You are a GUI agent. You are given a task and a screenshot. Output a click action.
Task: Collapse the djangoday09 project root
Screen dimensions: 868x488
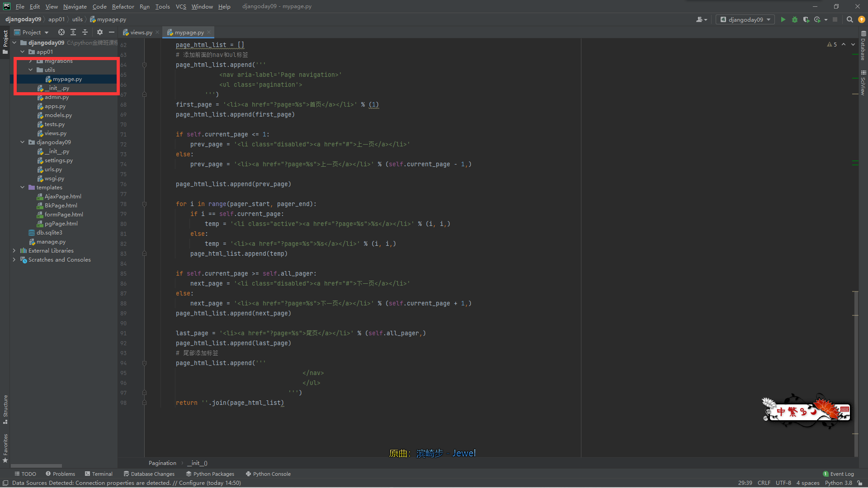[14, 42]
